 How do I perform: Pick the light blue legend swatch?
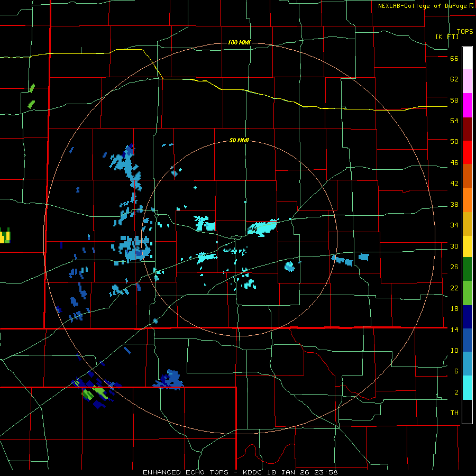(x=467, y=364)
